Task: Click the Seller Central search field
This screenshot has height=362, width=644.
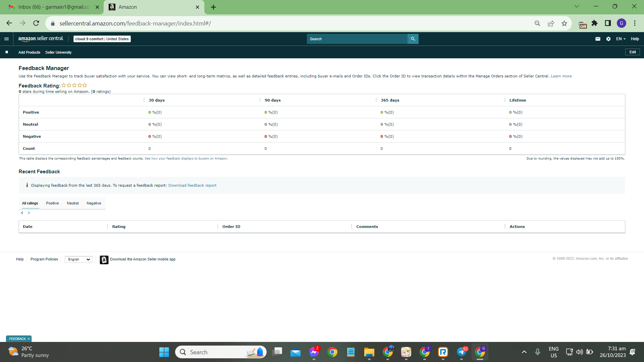Action: [x=357, y=39]
